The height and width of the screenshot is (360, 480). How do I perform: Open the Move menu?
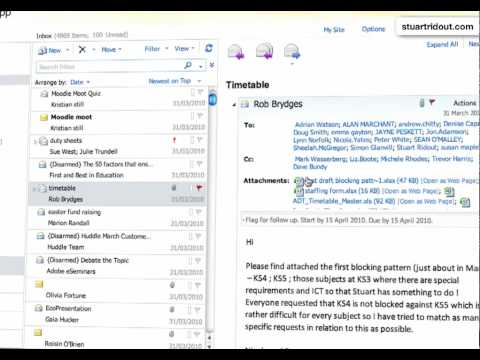[x=111, y=50]
